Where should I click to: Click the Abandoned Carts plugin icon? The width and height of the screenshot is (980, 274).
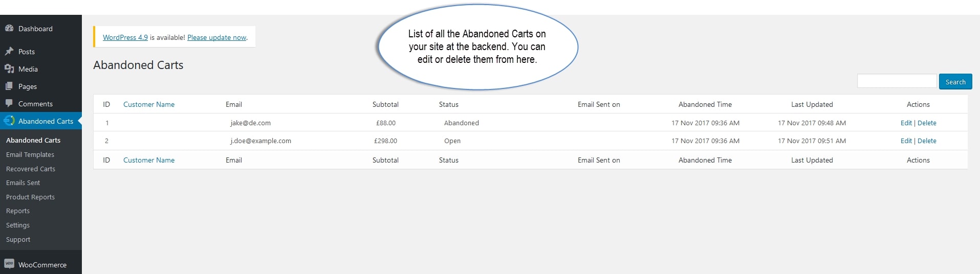point(9,121)
